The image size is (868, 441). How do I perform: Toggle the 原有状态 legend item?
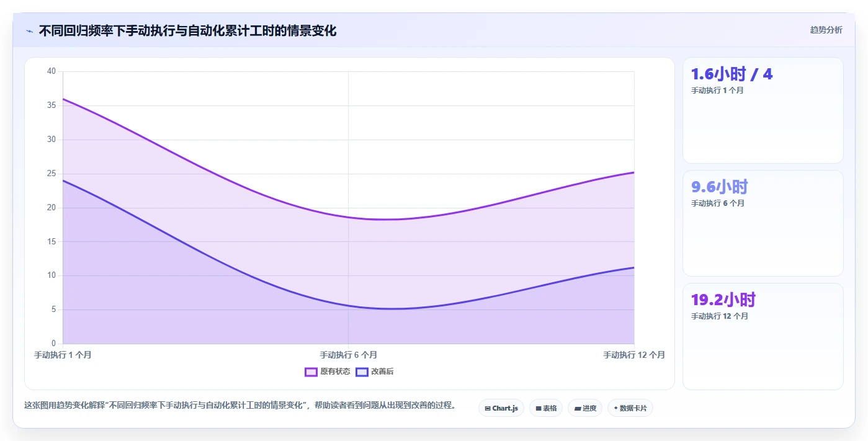[x=327, y=372]
